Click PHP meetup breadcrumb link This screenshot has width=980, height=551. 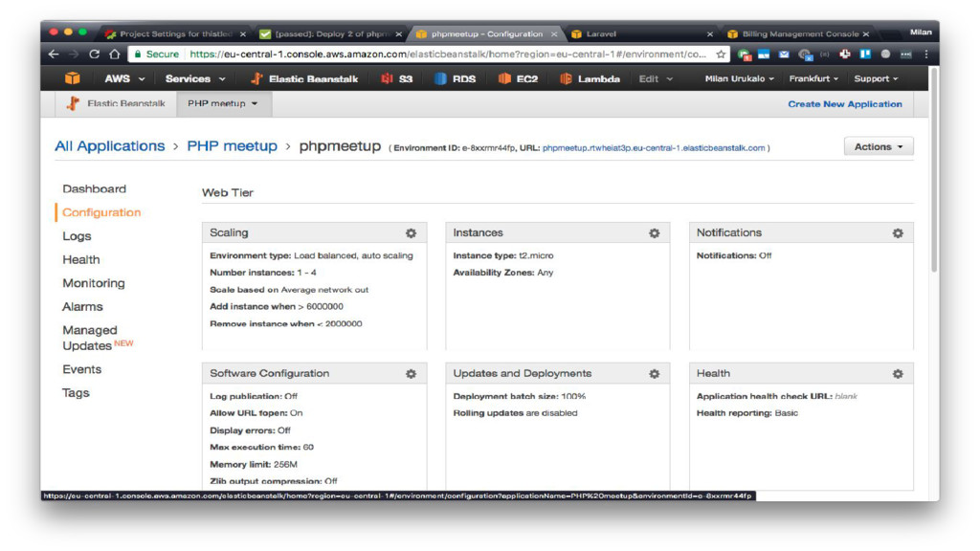pyautogui.click(x=232, y=146)
